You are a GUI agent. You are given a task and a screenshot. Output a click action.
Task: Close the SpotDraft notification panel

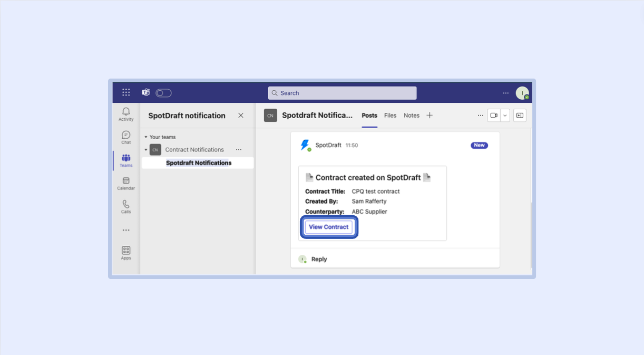click(x=241, y=116)
